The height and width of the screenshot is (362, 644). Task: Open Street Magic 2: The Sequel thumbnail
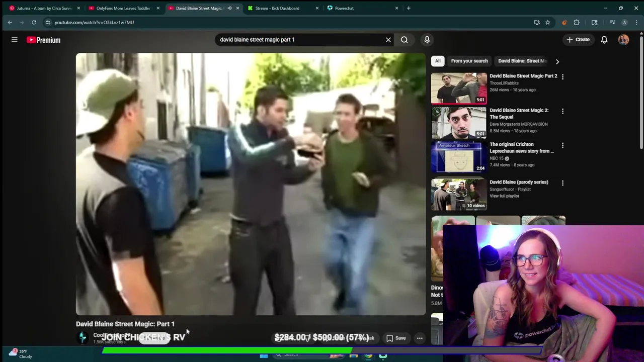[x=459, y=122]
